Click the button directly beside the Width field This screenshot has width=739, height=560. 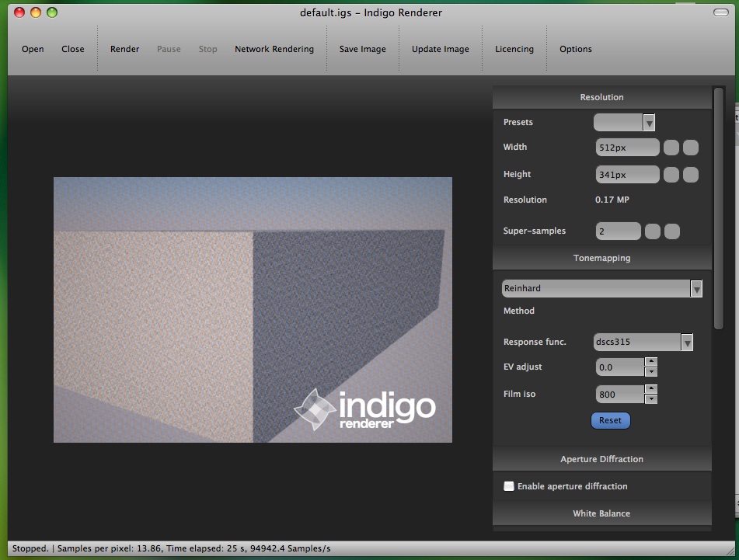[x=671, y=148]
